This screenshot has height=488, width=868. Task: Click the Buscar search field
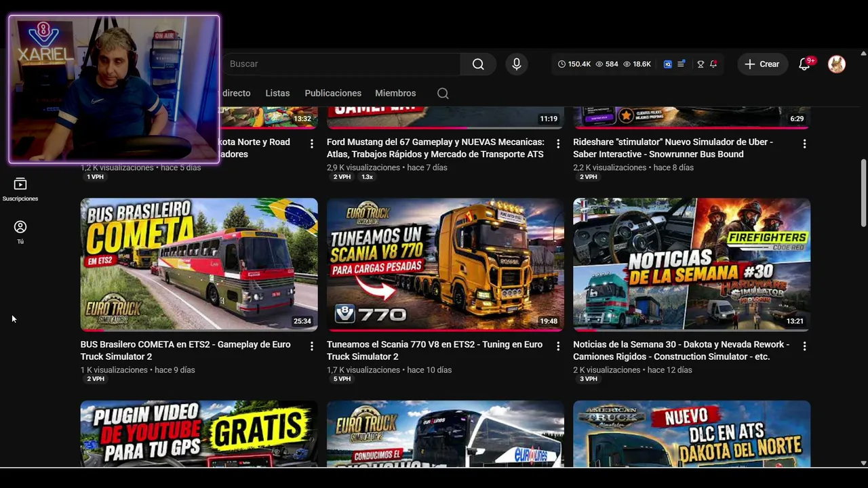(341, 64)
